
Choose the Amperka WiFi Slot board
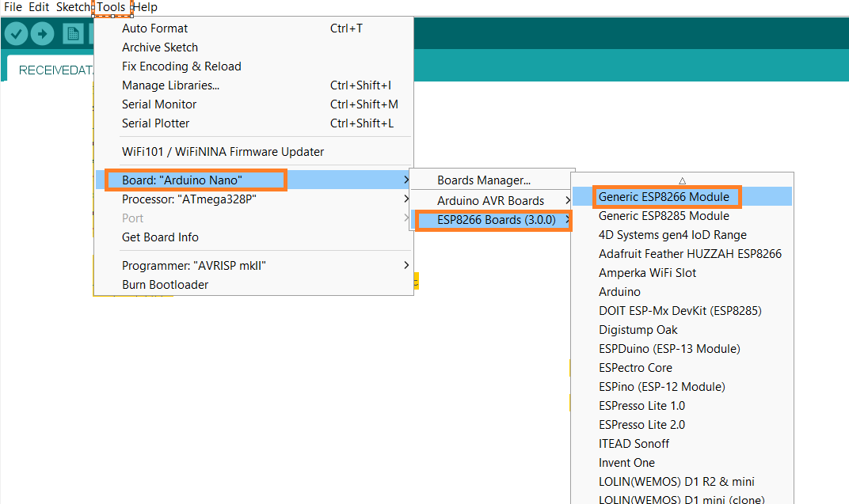682,272
